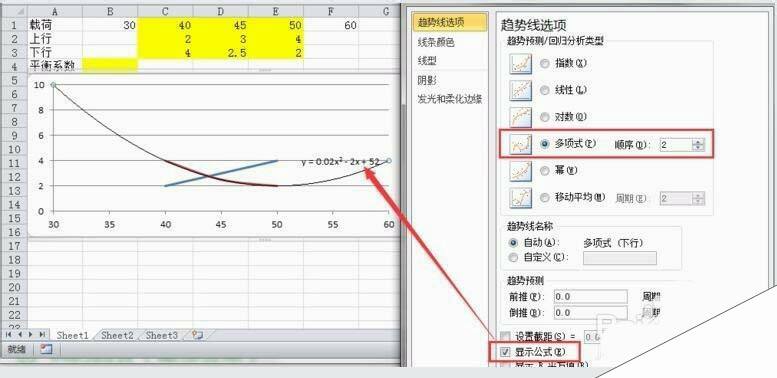The height and width of the screenshot is (378, 777).
Task: Click the insert new worksheet icon
Action: 197,335
